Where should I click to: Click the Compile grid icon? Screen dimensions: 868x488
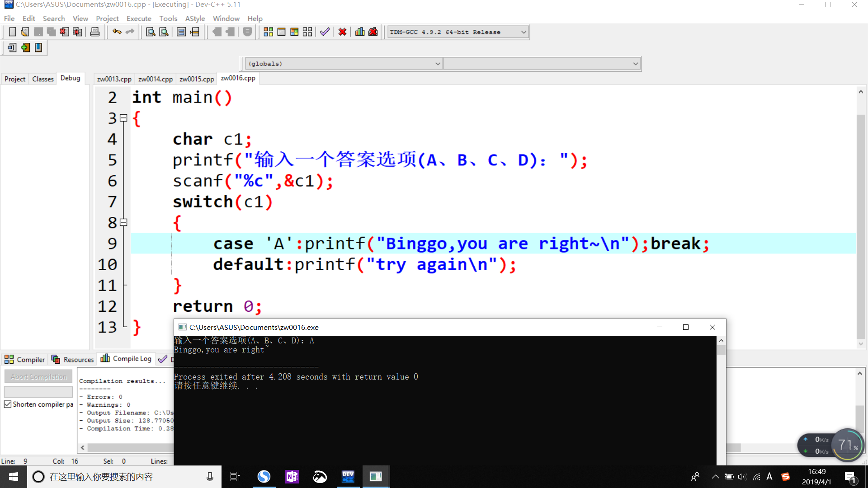(268, 32)
